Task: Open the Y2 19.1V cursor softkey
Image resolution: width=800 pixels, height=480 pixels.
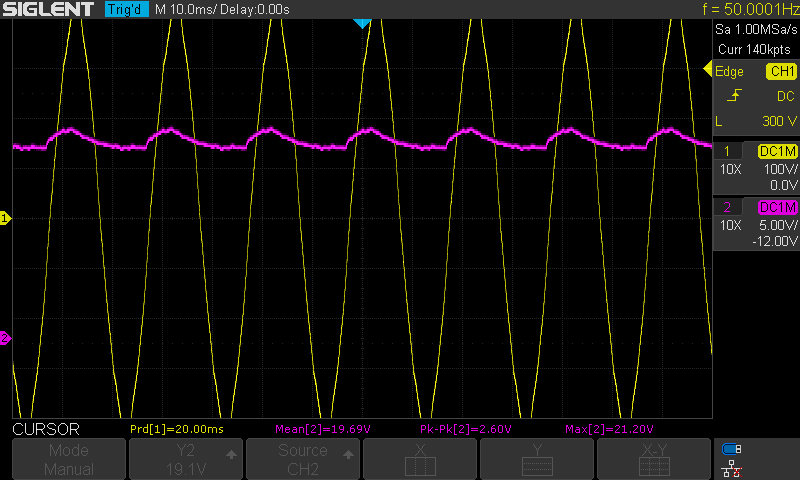Action: click(186, 459)
